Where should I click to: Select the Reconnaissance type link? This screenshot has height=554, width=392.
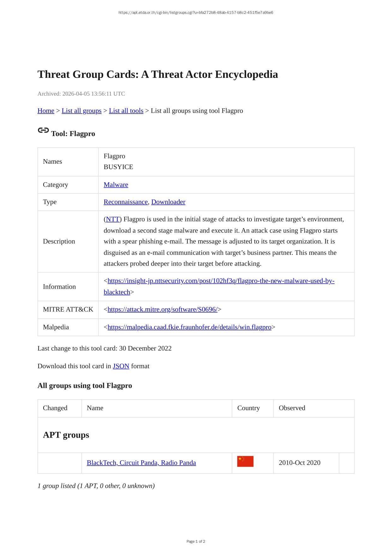click(x=126, y=202)
